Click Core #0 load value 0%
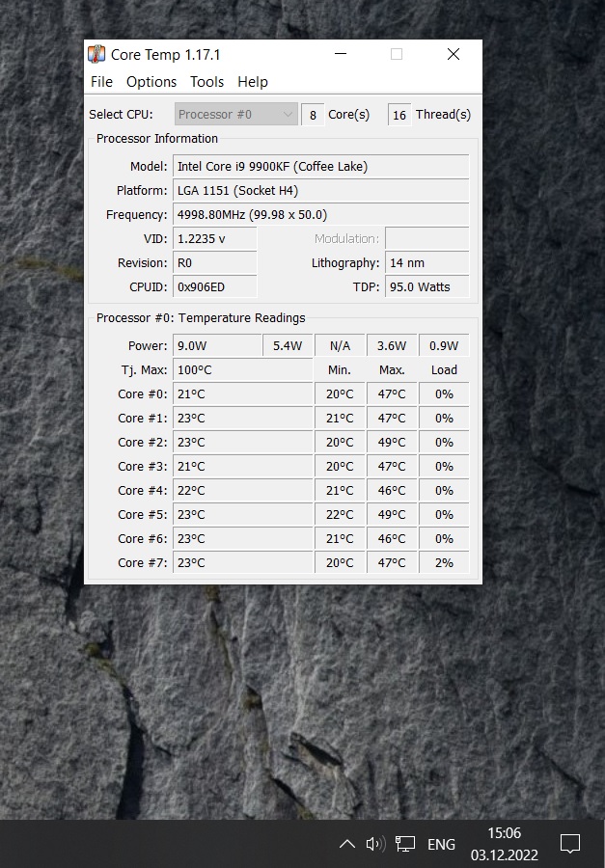The height and width of the screenshot is (868, 605). click(444, 394)
